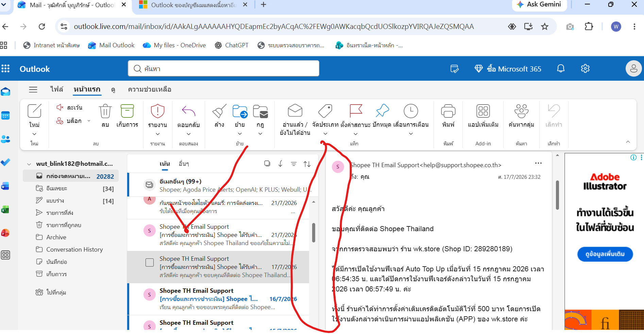This screenshot has height=334, width=644.
Task: Click the Snooze clock icon
Action: click(411, 111)
